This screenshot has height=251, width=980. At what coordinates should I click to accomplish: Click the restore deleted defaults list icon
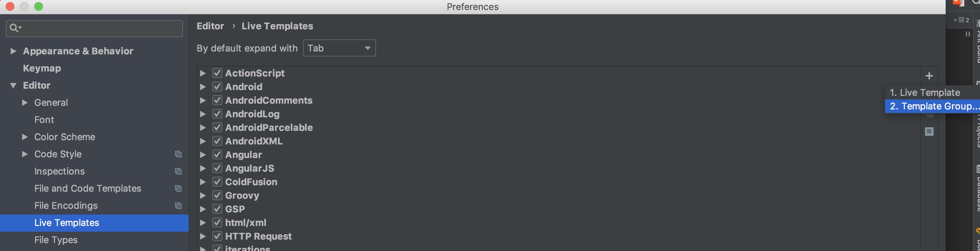[x=929, y=132]
